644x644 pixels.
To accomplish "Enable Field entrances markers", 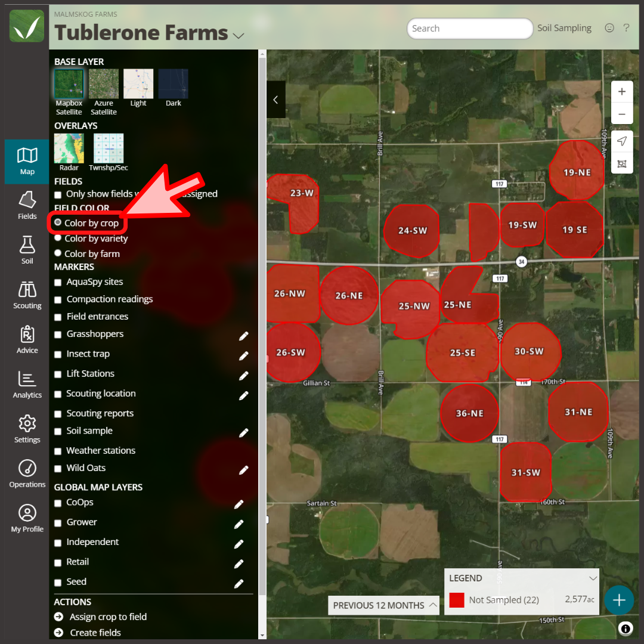I will click(x=58, y=317).
